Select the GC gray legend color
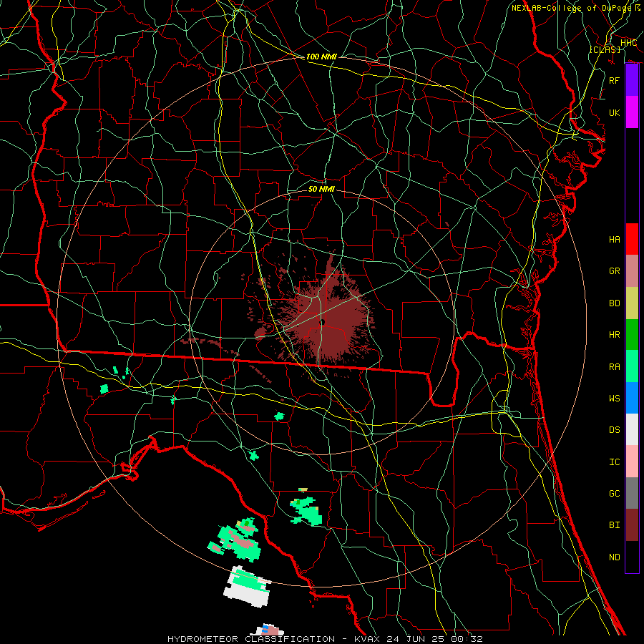The width and height of the screenshot is (644, 644). click(632, 493)
